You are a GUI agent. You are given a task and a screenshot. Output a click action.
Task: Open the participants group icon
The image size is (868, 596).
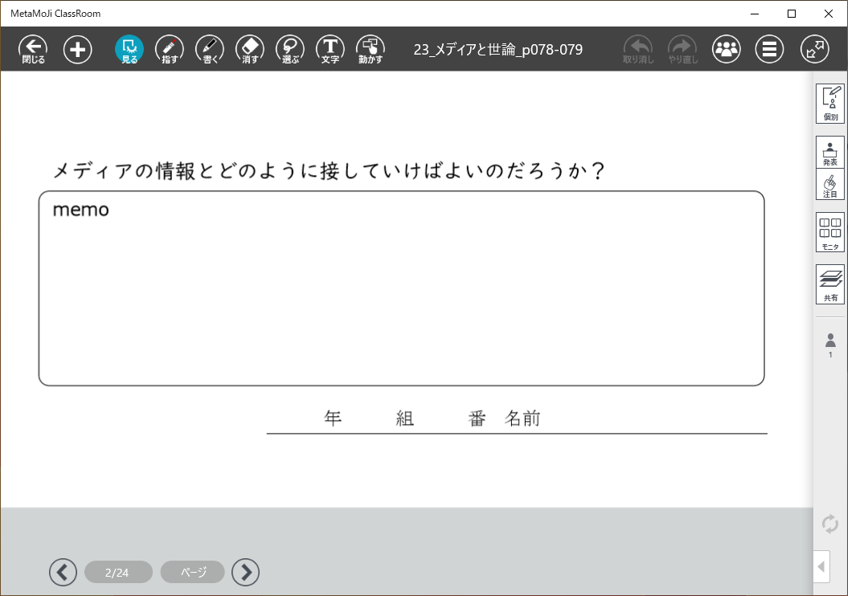(x=727, y=50)
